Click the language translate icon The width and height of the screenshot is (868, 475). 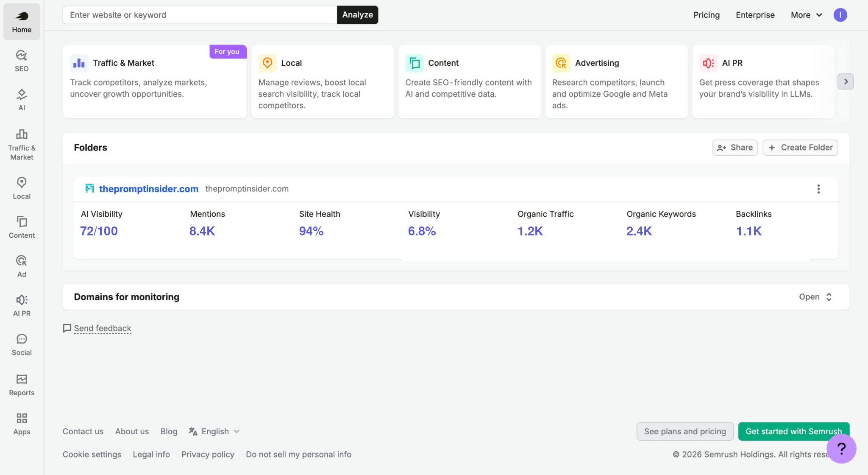point(193,431)
